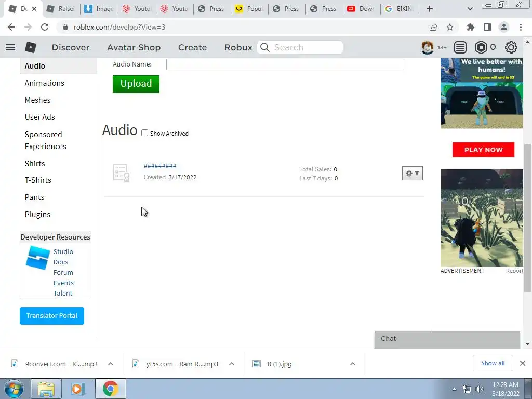This screenshot has width=532, height=399.
Task: Open the Roblox settings gear
Action: [x=511, y=47]
